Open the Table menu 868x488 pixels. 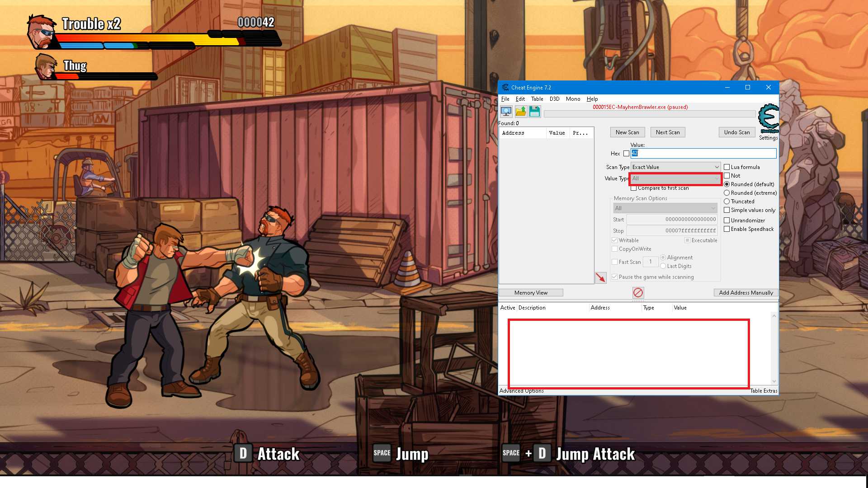537,99
